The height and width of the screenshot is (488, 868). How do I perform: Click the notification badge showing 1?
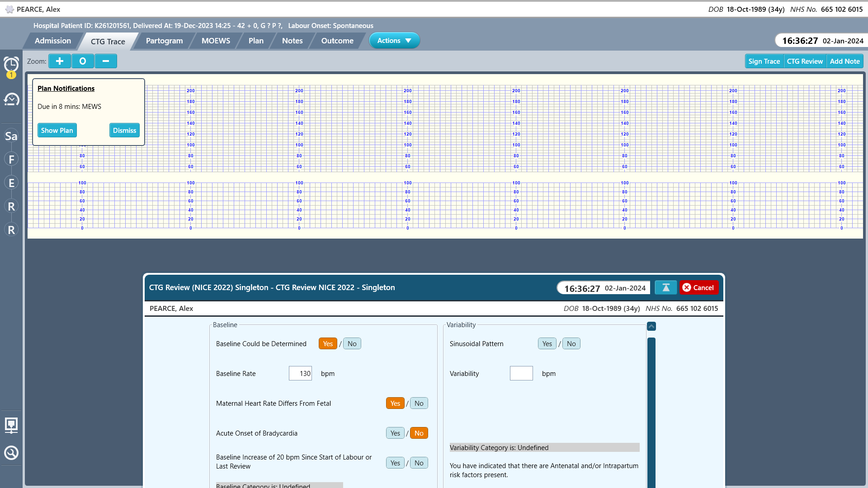click(11, 75)
